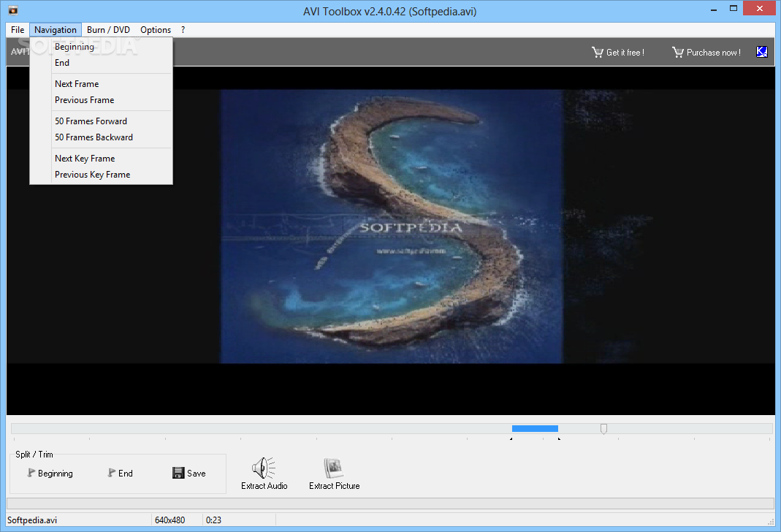Click the Get it free! cart icon
781x532 pixels.
point(597,52)
